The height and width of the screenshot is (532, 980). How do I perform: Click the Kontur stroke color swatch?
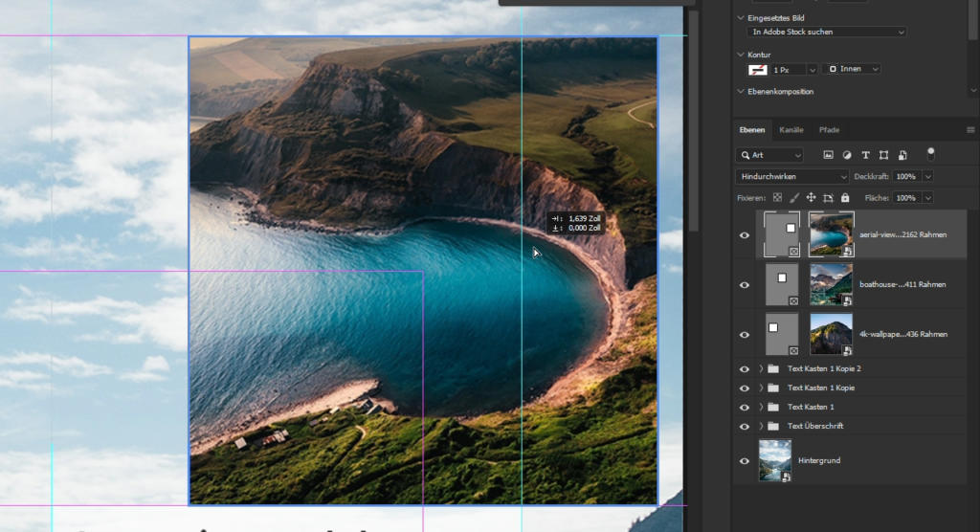click(757, 69)
